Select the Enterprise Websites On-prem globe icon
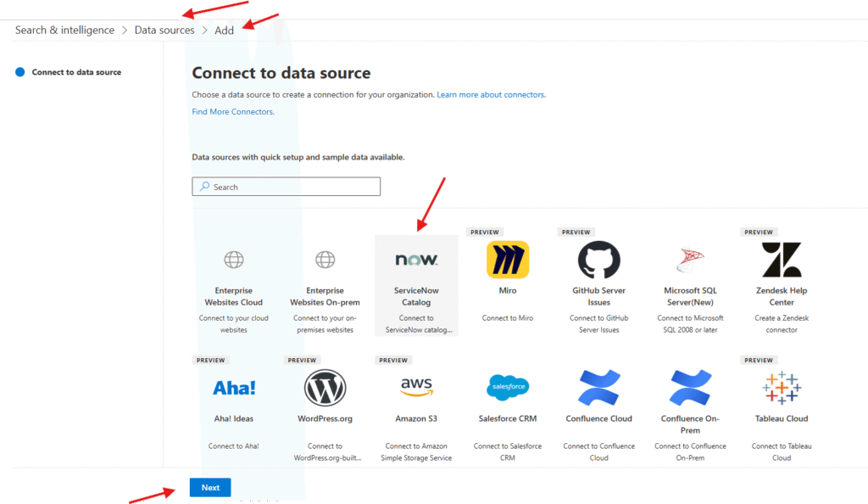The width and height of the screenshot is (868, 504). 325,260
